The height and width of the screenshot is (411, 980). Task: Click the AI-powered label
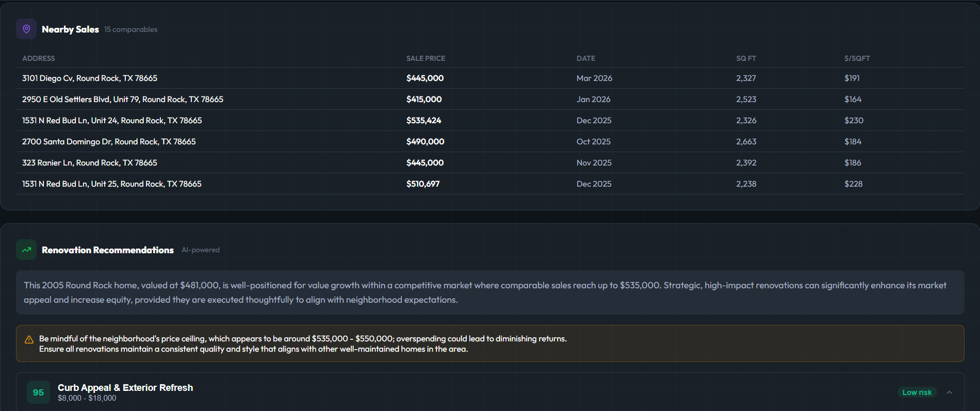(200, 250)
